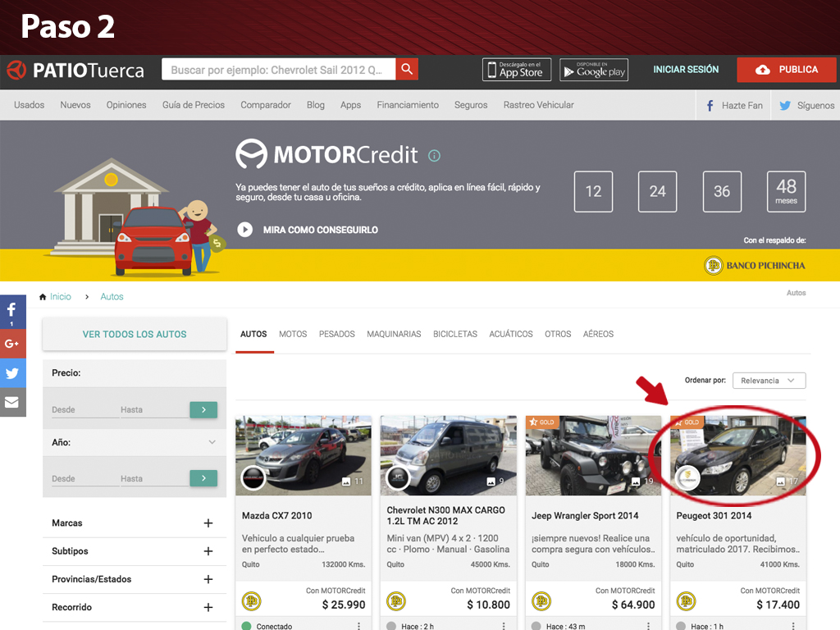Select the 24 months credit option
The image size is (840, 630).
click(x=657, y=191)
